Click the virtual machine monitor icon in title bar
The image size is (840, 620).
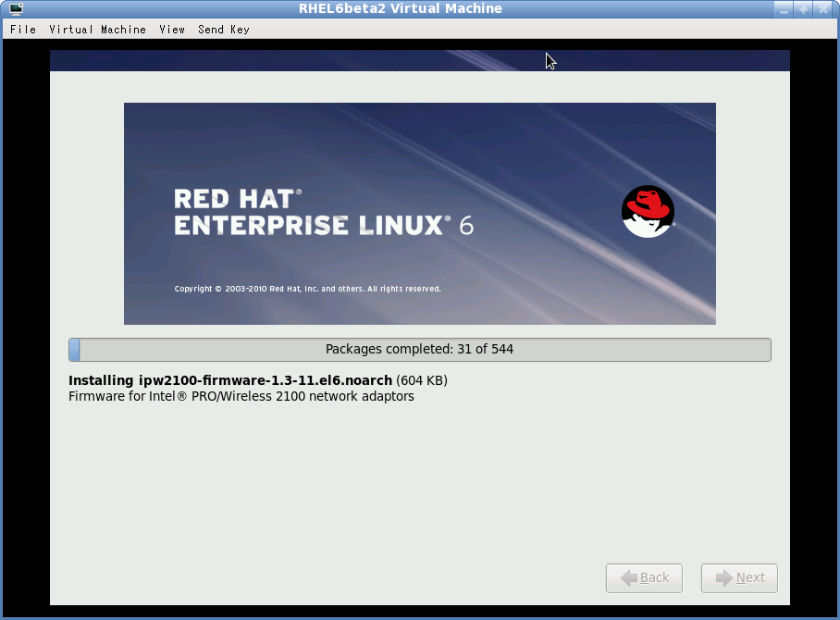click(x=16, y=8)
